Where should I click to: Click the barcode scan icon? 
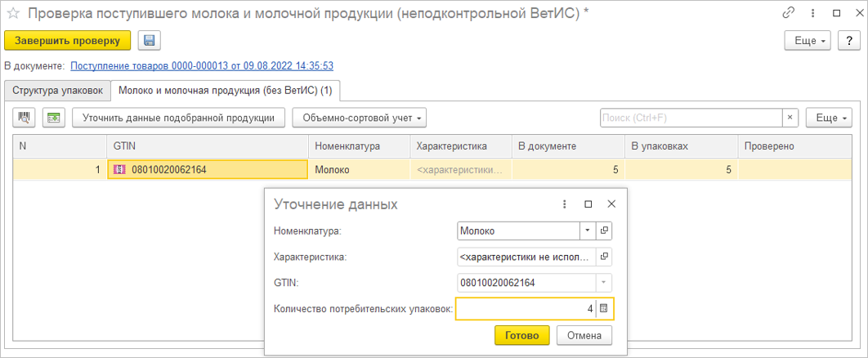(25, 118)
